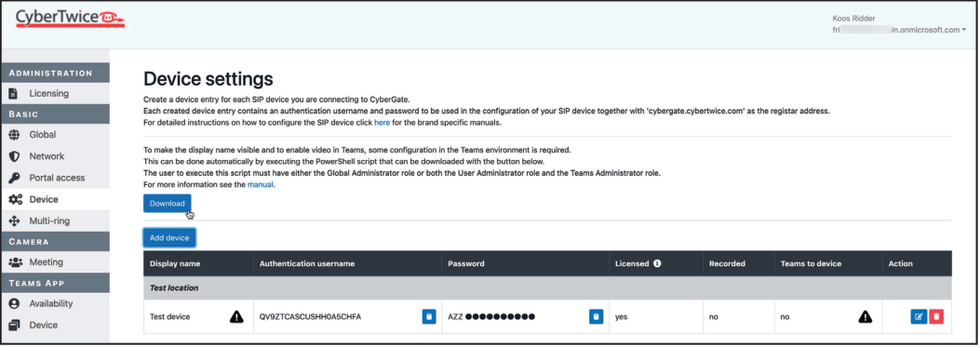Viewport: 980px width, 347px height.
Task: Download the PowerShell script
Action: pos(167,204)
